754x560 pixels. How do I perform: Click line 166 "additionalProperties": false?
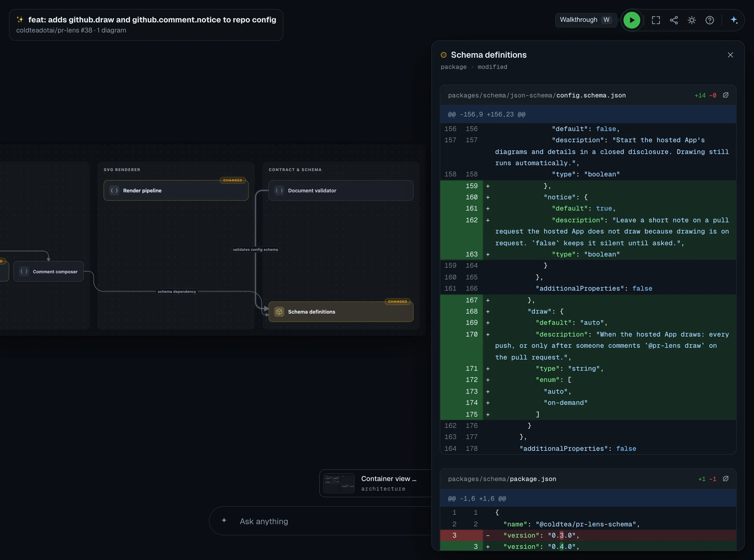[588, 288]
